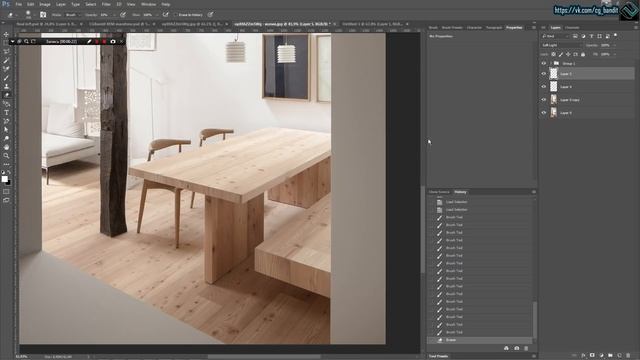Toggle layer filtering on/off switch

[x=616, y=36]
